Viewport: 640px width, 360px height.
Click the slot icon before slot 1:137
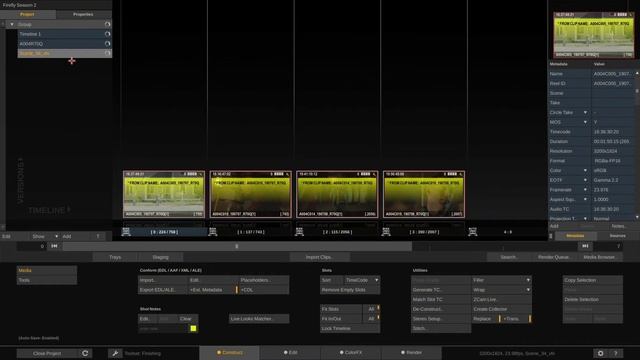click(x=213, y=232)
